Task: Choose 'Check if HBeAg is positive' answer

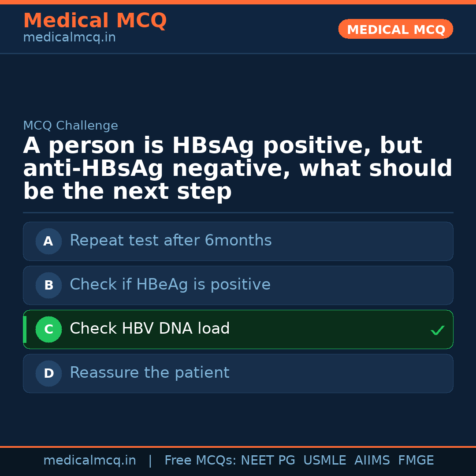Action: pyautogui.click(x=170, y=285)
